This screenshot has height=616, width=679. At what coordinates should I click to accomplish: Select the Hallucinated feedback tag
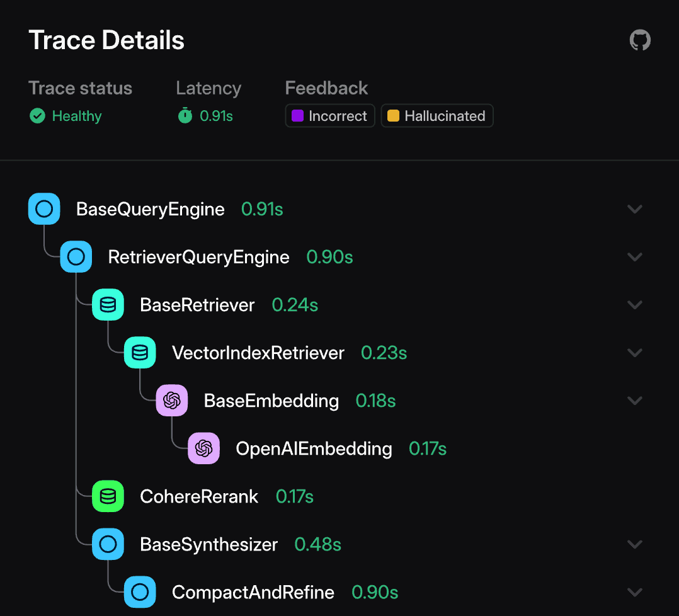437,116
